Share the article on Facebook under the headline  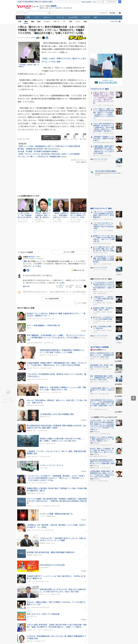[x=47, y=38]
